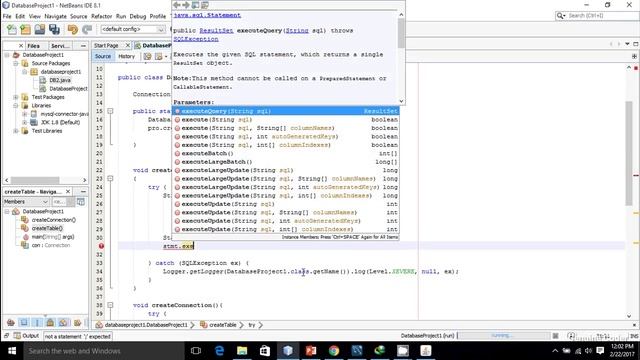This screenshot has width=640, height=360.
Task: Collapse Libraries node
Action: (x=16, y=105)
